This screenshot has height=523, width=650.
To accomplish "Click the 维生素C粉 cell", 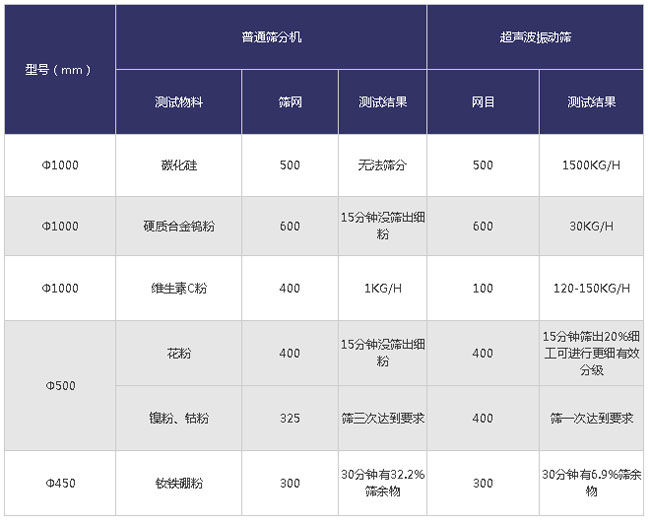I will [x=178, y=288].
